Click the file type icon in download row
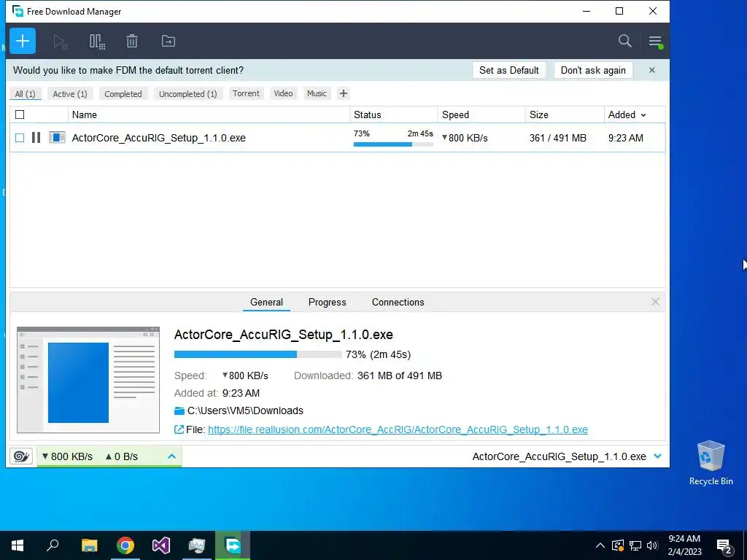This screenshot has width=747, height=560. click(x=57, y=138)
